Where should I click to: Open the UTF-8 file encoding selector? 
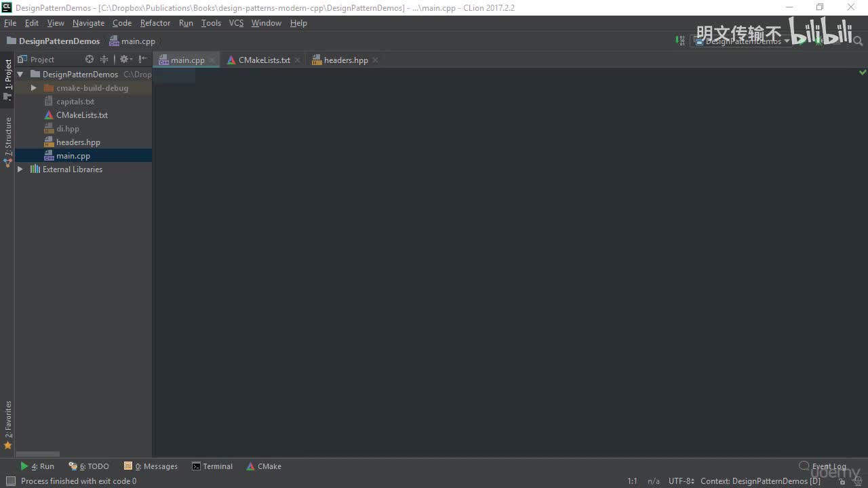681,481
